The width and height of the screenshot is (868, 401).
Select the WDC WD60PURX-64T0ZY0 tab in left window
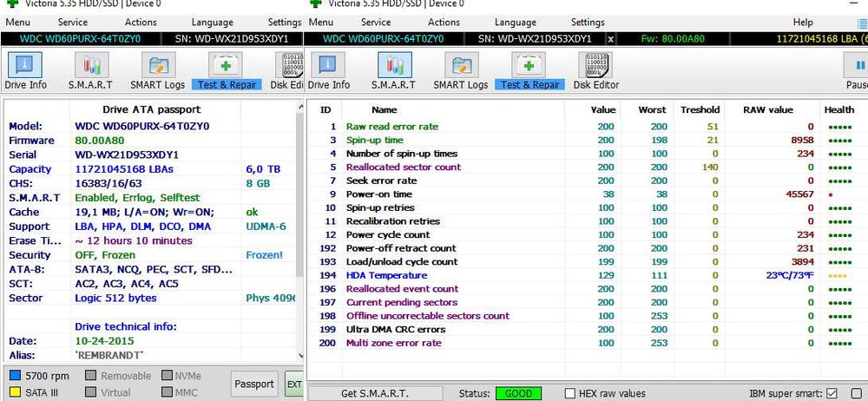coord(80,39)
